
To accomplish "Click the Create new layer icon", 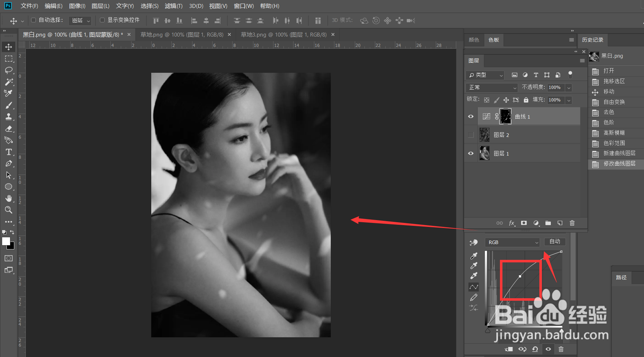I will coord(560,223).
